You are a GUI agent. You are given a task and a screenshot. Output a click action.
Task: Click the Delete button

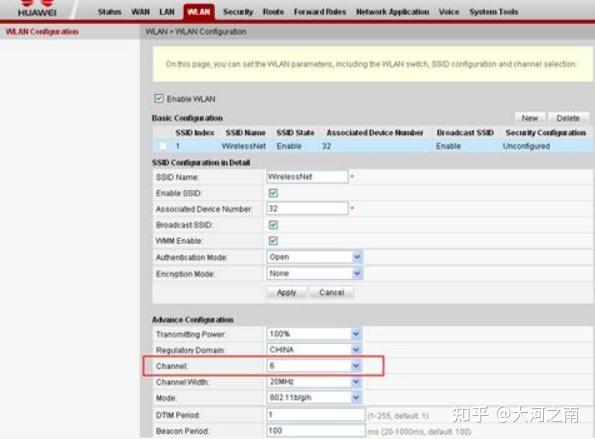(x=568, y=118)
